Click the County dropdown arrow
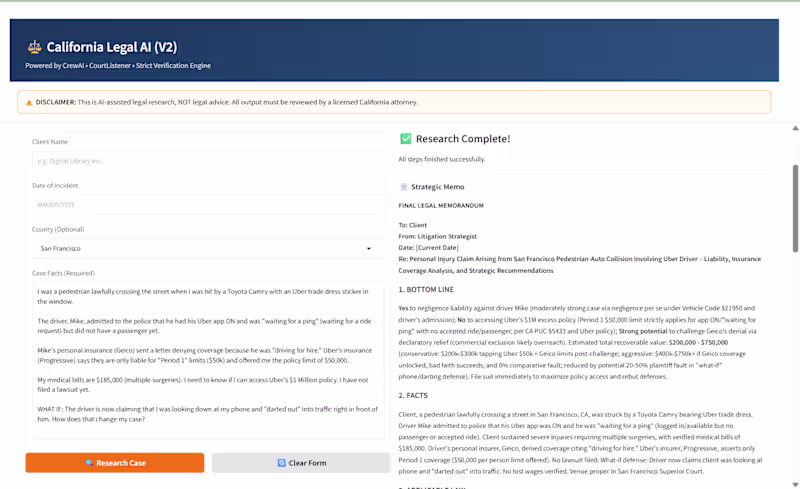This screenshot has height=489, width=800. (x=368, y=249)
